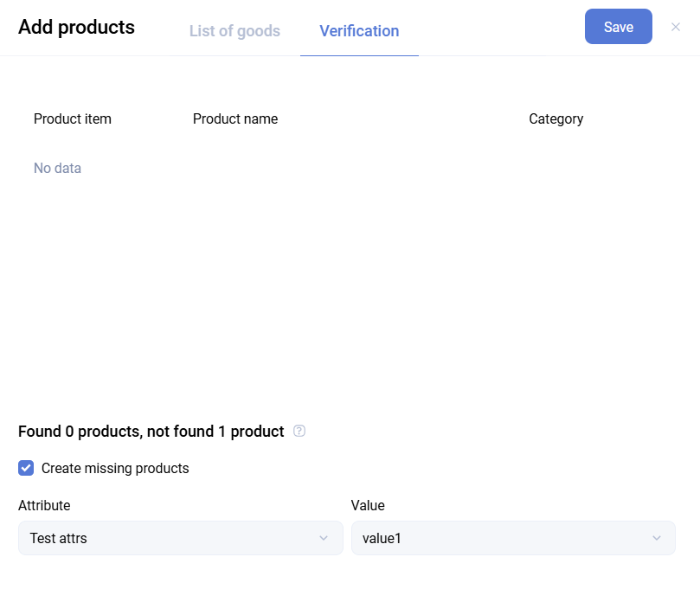Viewport: 700px width, 589px height.
Task: Click the Attribute field label
Action: point(44,505)
